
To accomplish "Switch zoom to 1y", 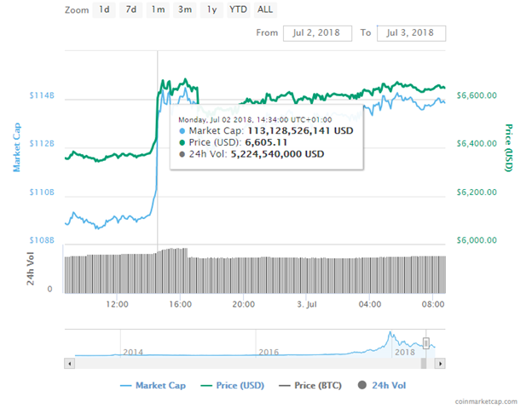I will [x=211, y=10].
